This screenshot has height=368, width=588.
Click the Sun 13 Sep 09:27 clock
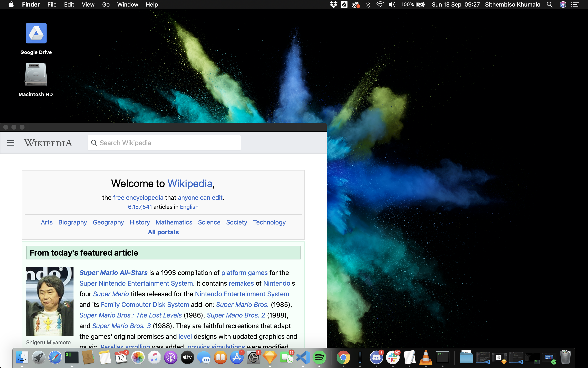(455, 4)
